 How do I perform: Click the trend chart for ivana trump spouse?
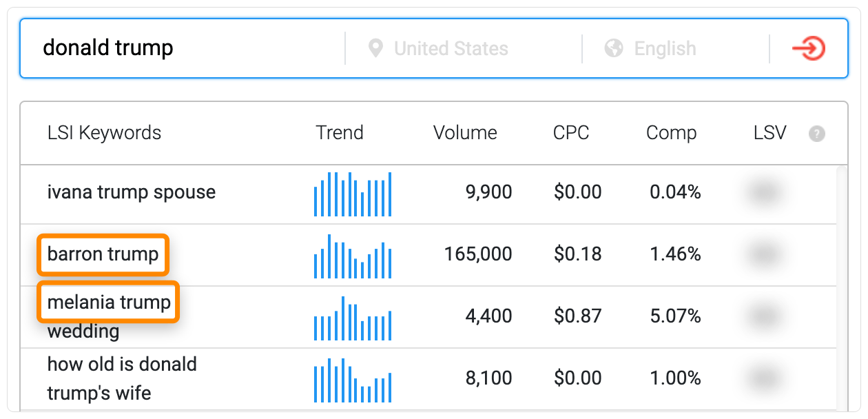[353, 194]
